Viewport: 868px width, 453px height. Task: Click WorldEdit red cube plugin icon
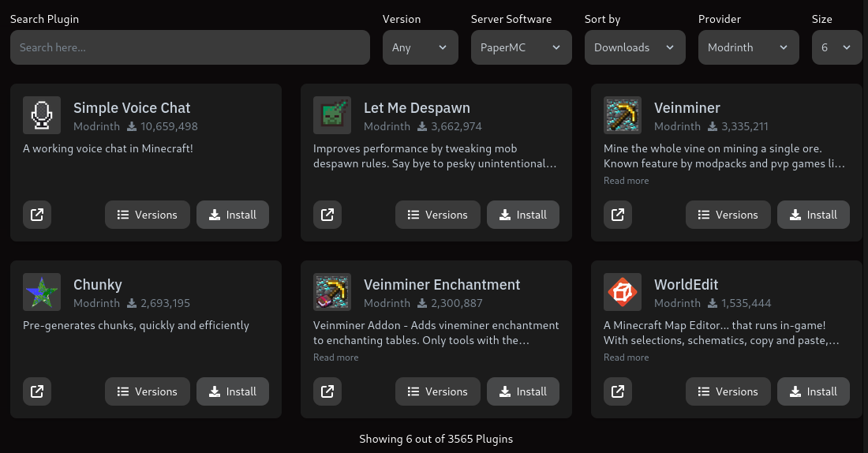pos(623,292)
